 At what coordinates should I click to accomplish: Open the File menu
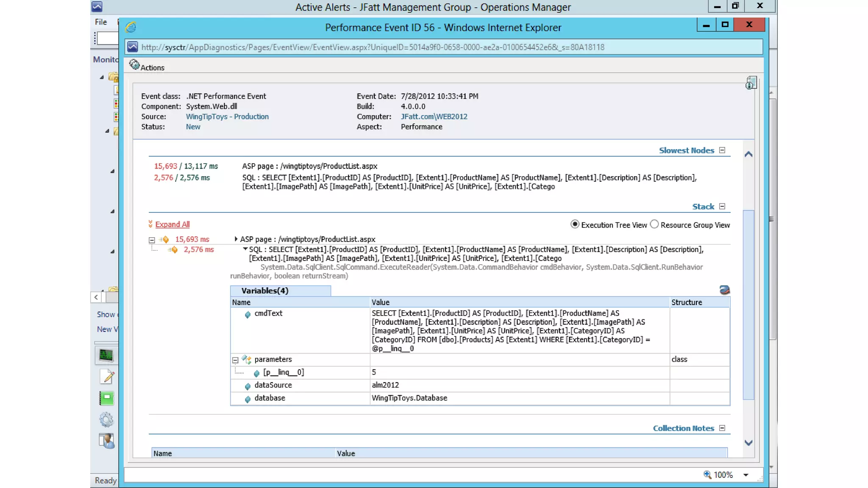[x=101, y=22]
